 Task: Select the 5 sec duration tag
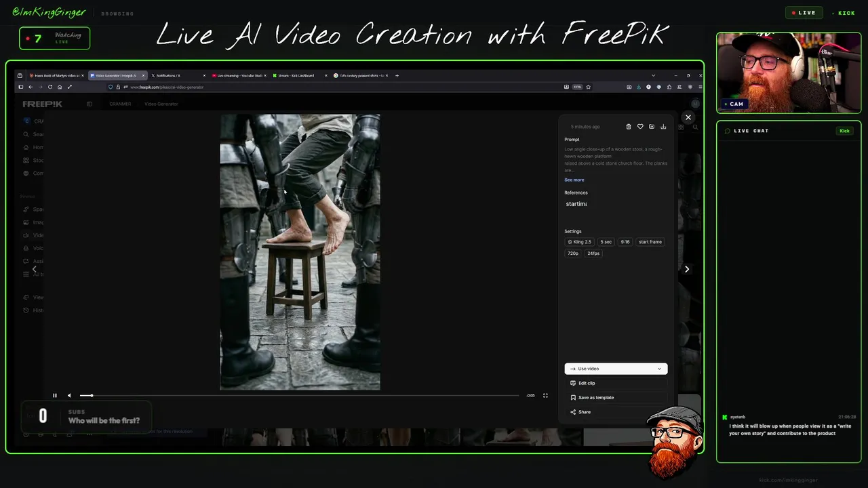click(606, 242)
